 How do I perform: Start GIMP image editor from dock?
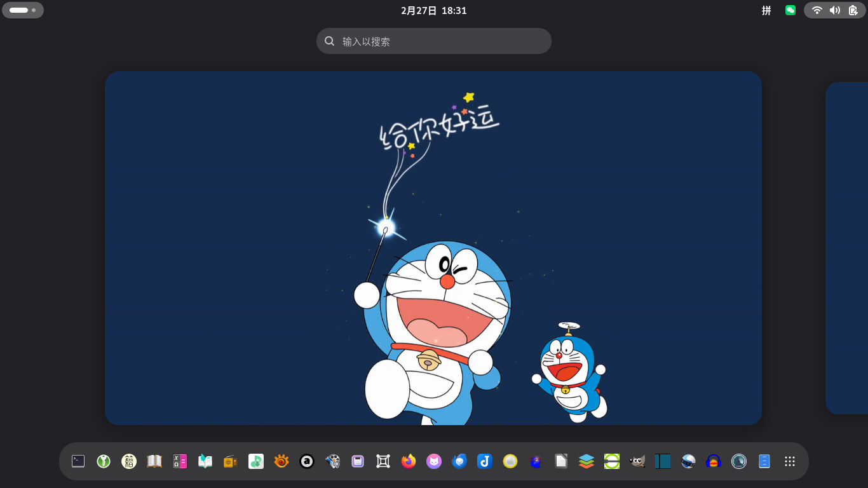637,461
